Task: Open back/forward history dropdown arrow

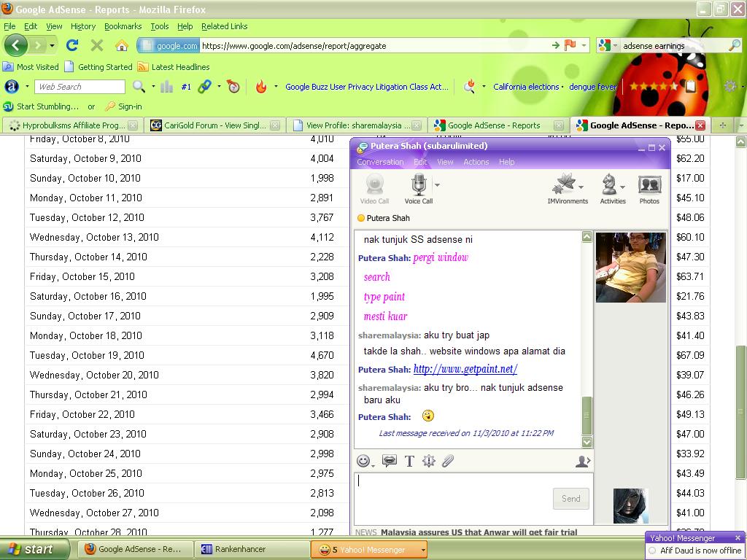Action: [52, 46]
